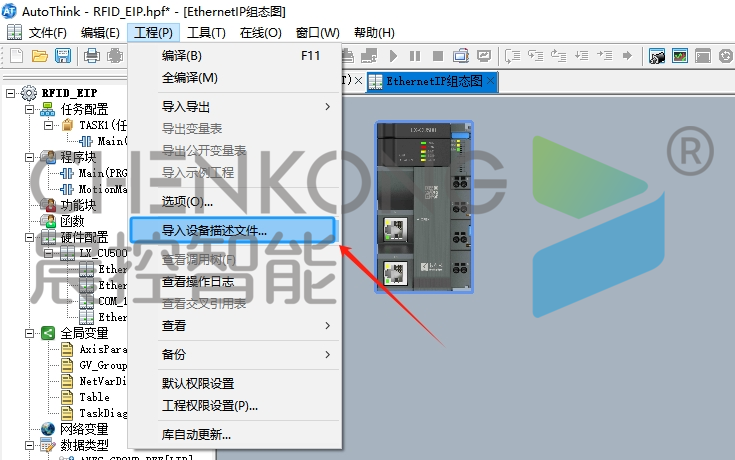
Task: Collapse the 任务配置 tree node
Action: [29, 109]
